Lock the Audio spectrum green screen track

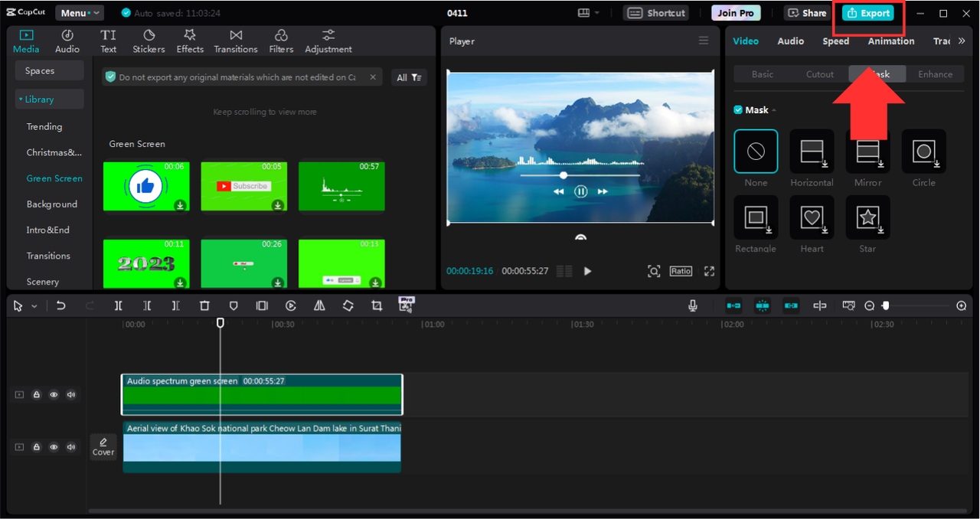point(36,395)
